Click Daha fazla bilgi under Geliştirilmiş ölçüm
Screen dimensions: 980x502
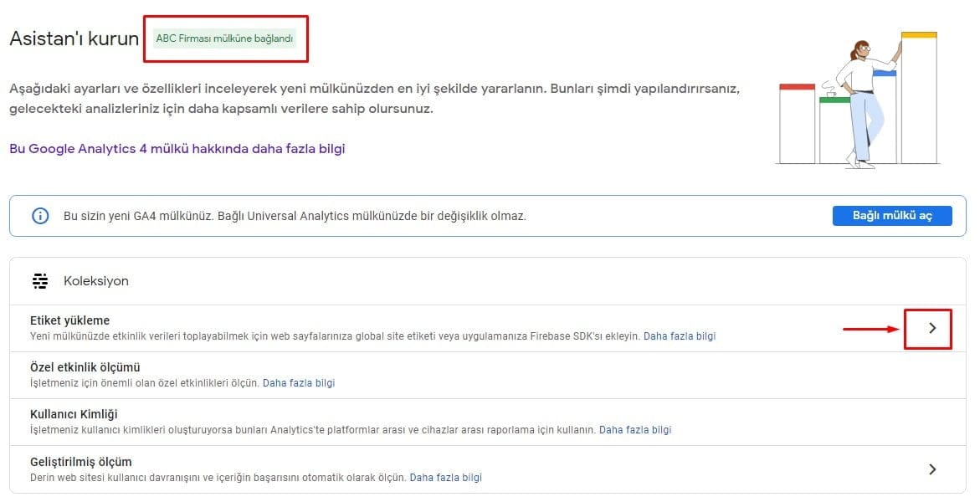point(445,478)
